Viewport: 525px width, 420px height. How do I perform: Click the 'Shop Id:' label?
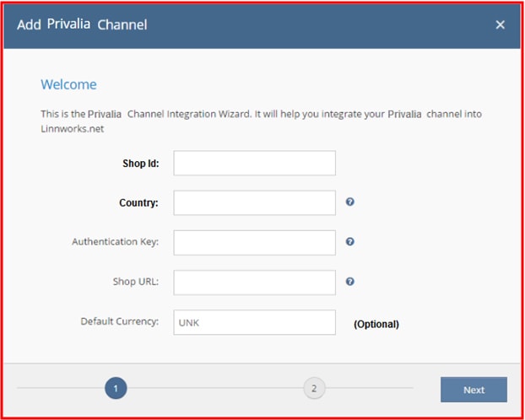[141, 164]
